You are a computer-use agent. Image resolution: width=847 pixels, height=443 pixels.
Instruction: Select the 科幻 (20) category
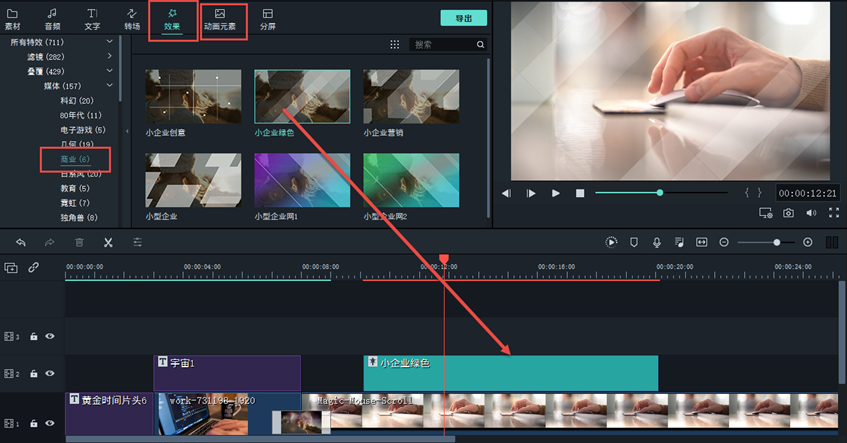[x=77, y=100]
